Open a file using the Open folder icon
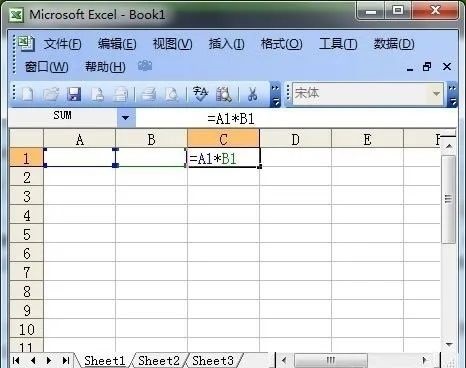466x368 pixels. [51, 94]
